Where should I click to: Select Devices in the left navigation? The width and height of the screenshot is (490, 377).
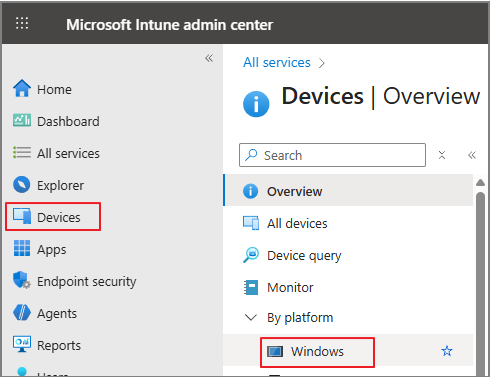pos(53,217)
